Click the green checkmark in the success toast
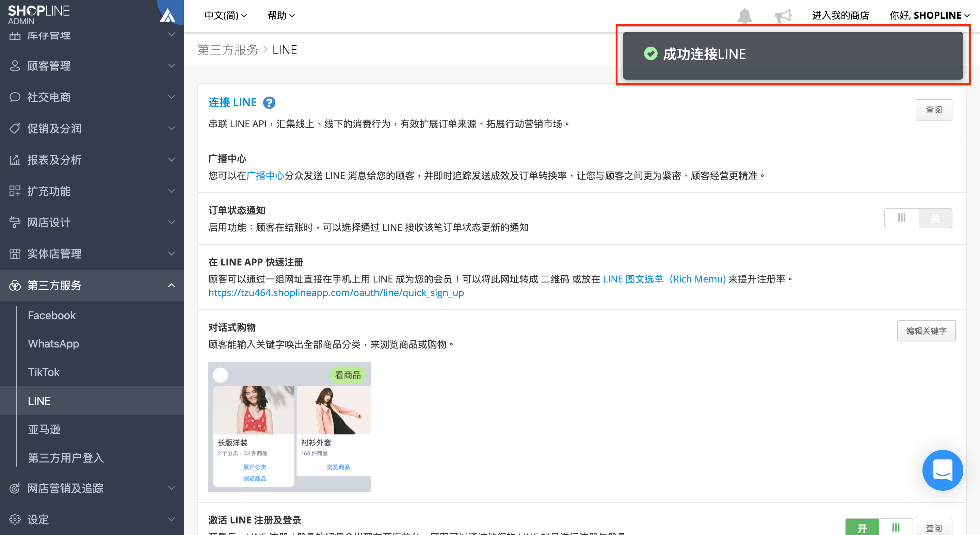The height and width of the screenshot is (535, 980). [x=650, y=54]
